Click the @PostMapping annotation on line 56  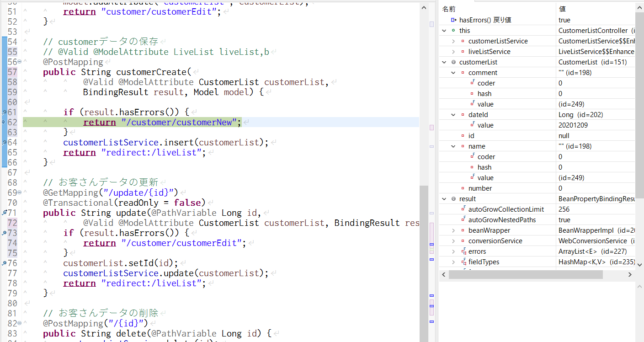point(73,62)
